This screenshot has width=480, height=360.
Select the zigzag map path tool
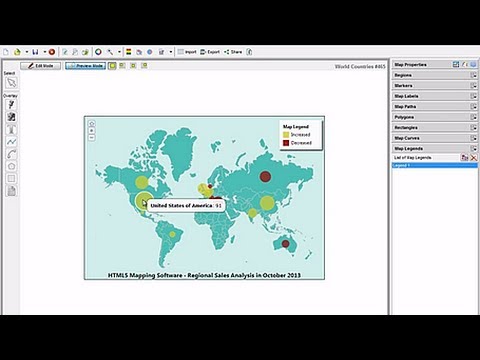pos(12,142)
